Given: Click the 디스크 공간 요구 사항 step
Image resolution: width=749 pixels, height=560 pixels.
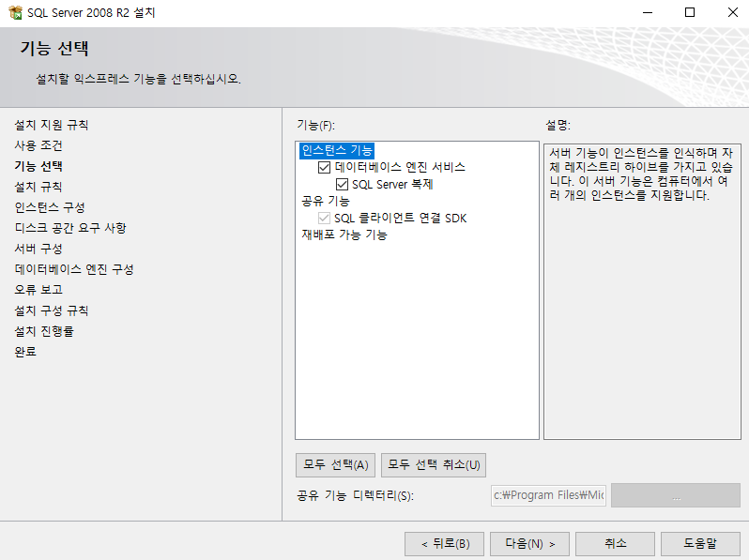Looking at the screenshot, I should [x=70, y=228].
